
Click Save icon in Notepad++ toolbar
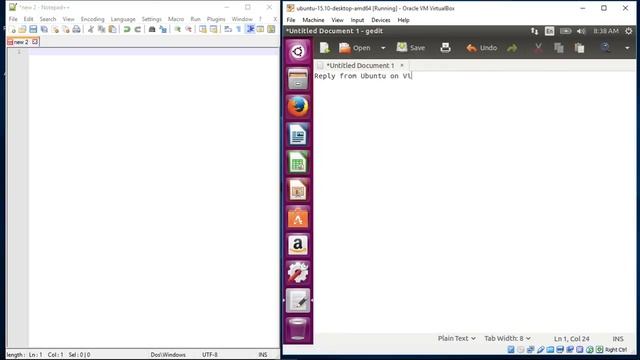point(33,29)
